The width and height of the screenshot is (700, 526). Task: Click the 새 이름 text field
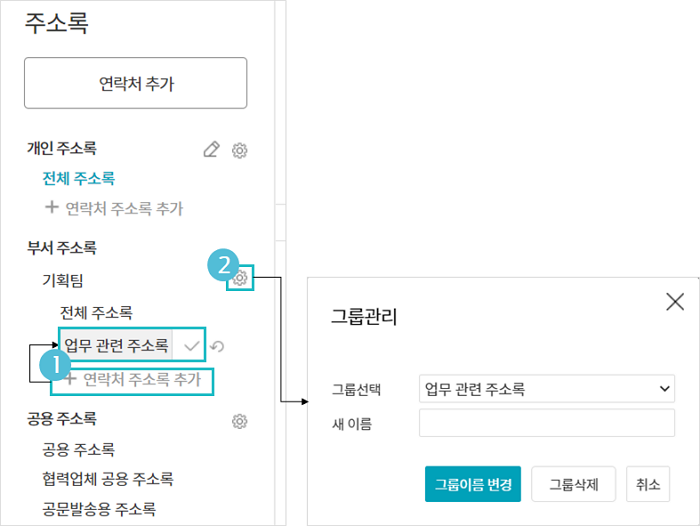click(x=546, y=423)
